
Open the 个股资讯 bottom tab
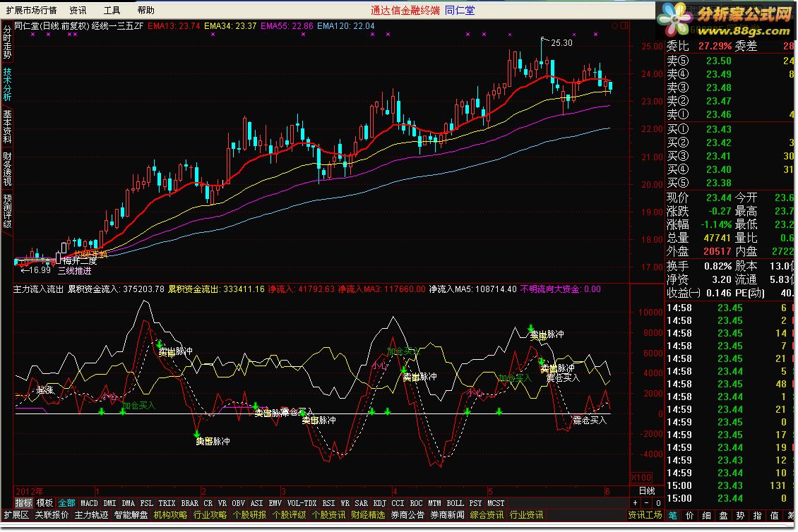(328, 515)
